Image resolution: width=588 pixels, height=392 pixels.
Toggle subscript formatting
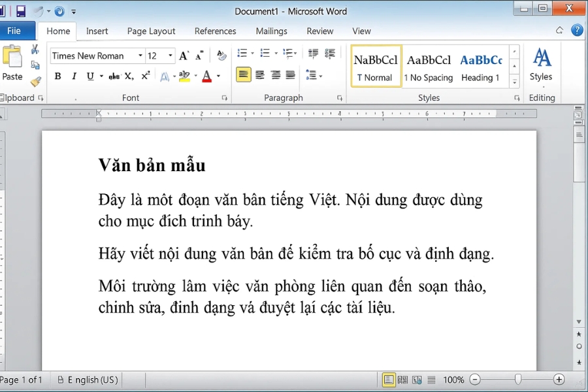pos(131,76)
